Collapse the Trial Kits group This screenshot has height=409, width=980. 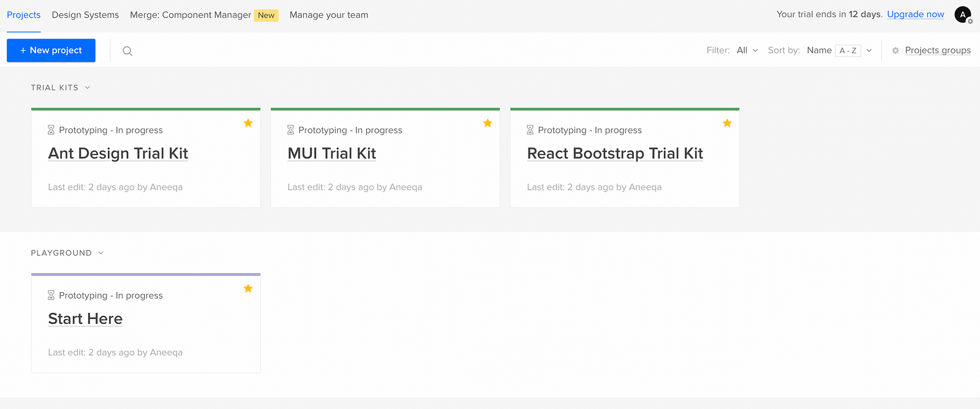coord(88,88)
